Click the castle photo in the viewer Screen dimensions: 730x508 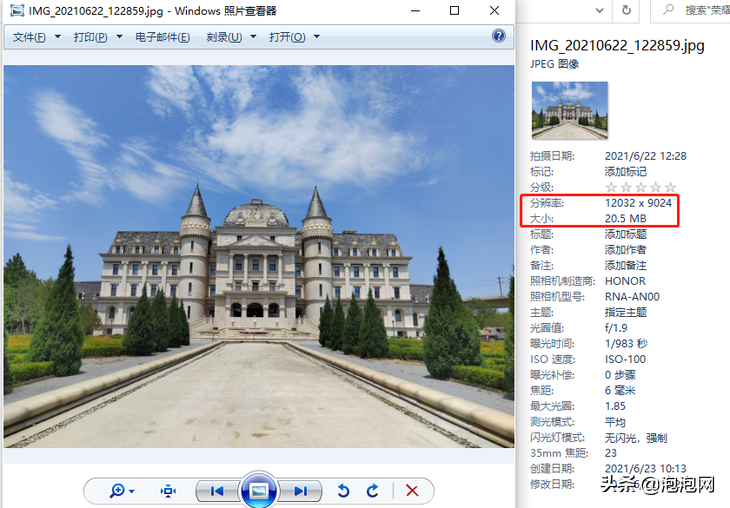coord(259,257)
